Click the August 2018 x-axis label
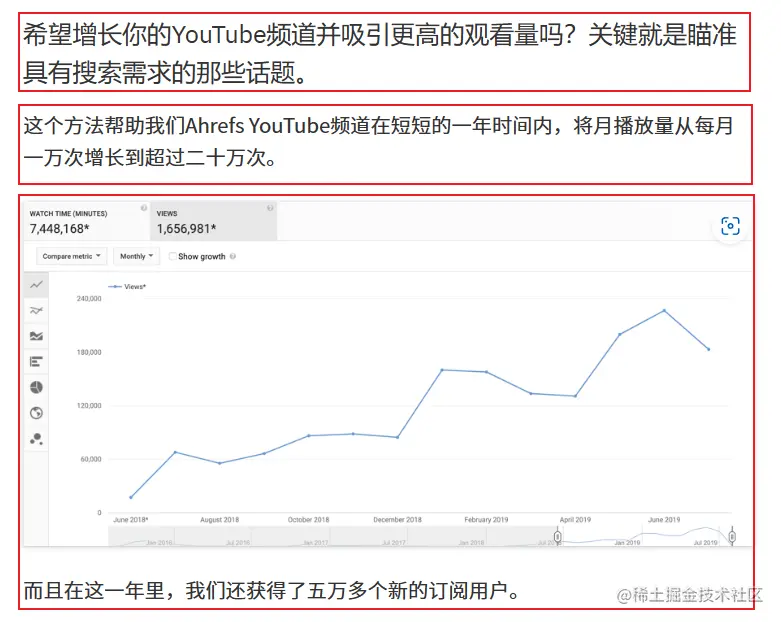This screenshot has height=622, width=781. pyautogui.click(x=220, y=520)
